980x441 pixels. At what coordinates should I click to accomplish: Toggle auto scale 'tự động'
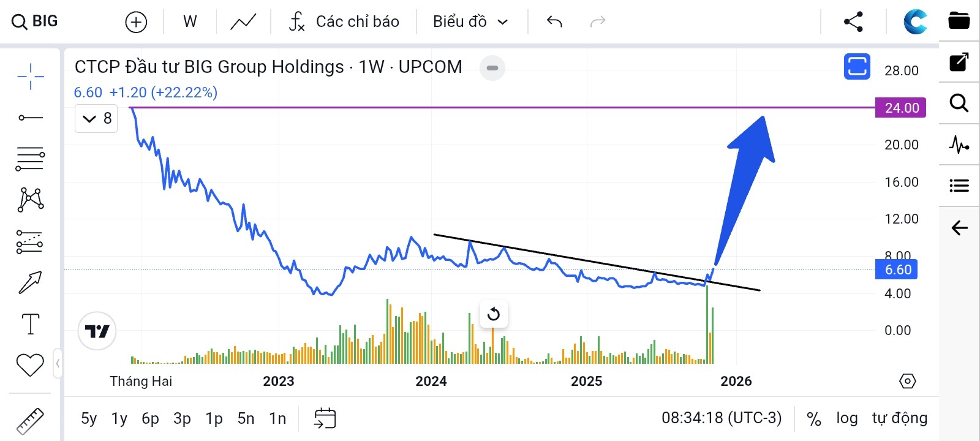tap(899, 418)
